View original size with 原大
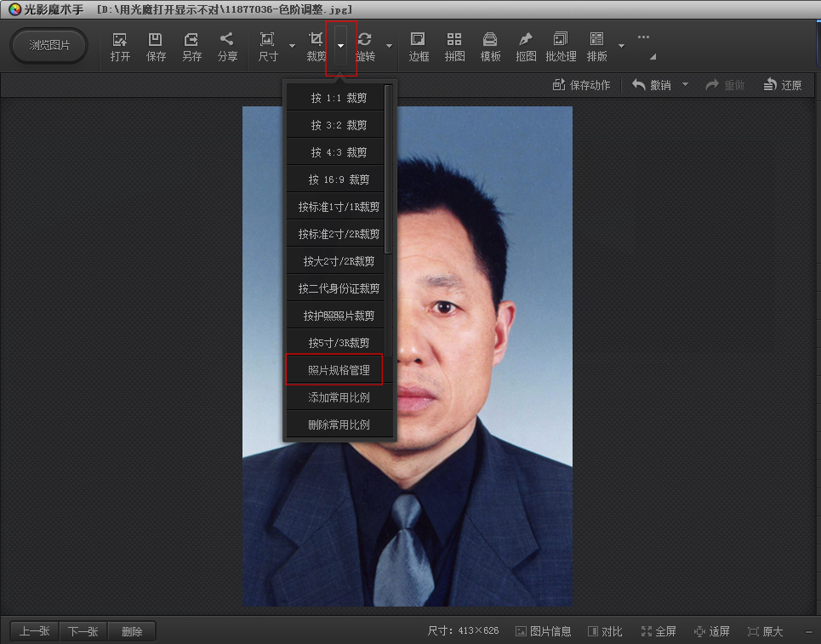This screenshot has height=644, width=821. [766, 631]
